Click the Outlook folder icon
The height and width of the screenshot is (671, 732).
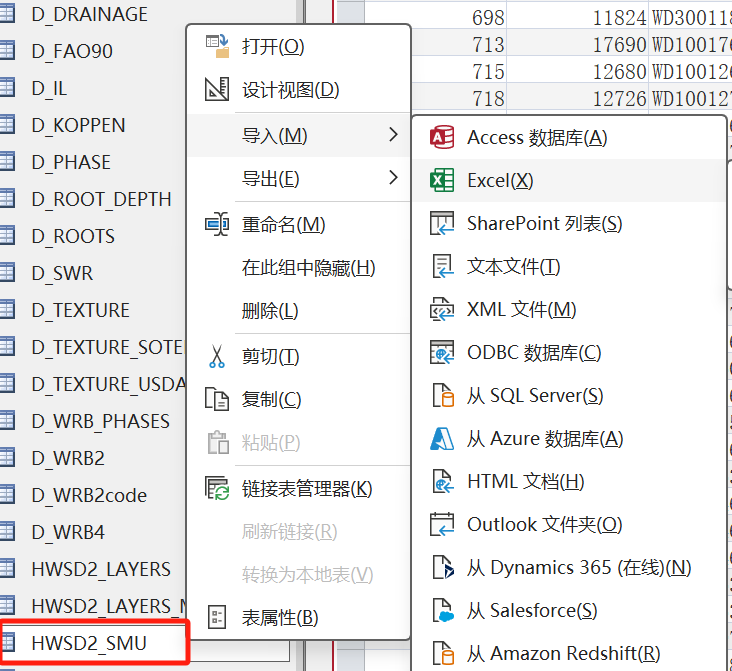442,524
